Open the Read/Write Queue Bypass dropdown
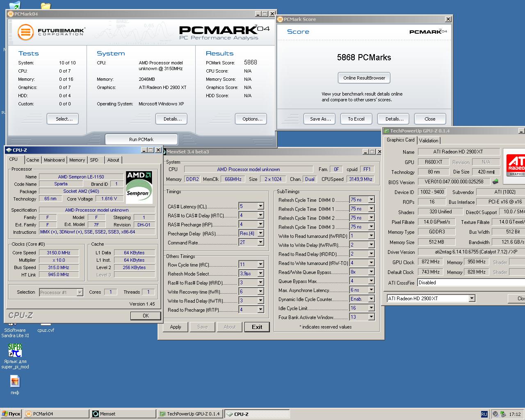The image size is (525, 420). [x=371, y=272]
